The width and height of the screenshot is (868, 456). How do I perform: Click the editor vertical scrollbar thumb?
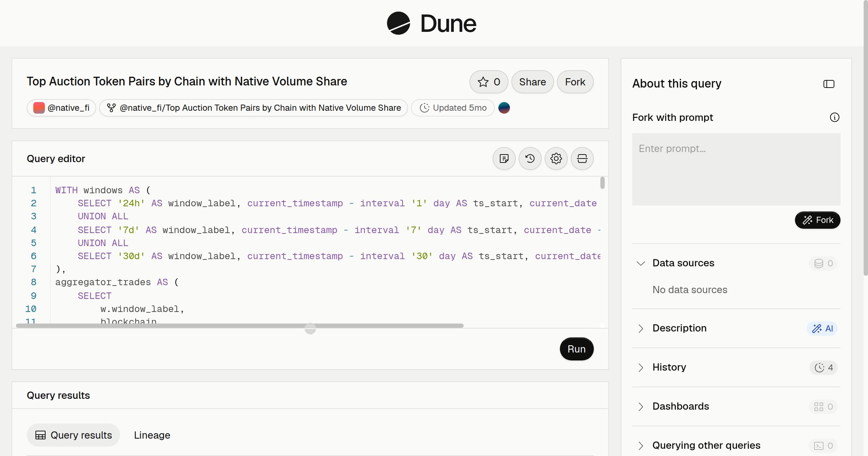pos(602,183)
